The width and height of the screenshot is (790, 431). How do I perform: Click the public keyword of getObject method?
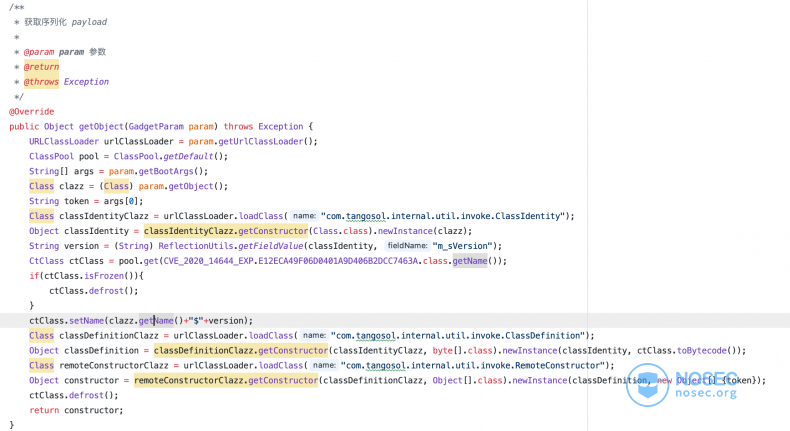pyautogui.click(x=24, y=127)
